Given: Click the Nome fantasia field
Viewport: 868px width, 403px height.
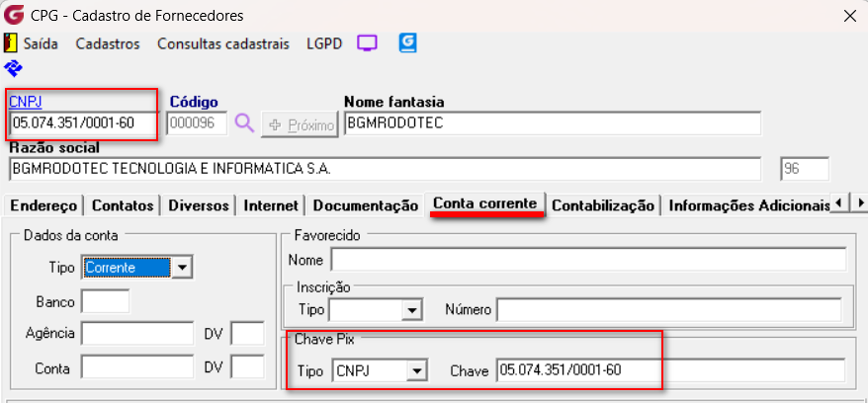Looking at the screenshot, I should pyautogui.click(x=553, y=123).
